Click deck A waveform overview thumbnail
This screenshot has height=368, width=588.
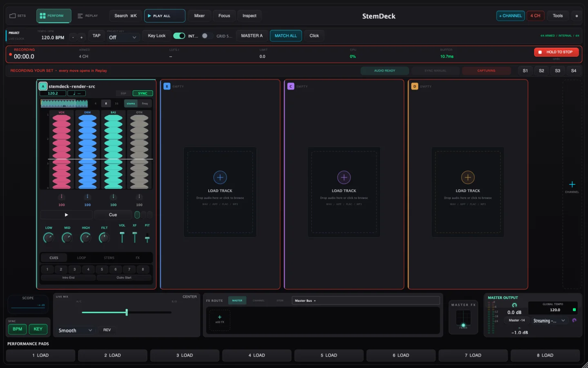click(x=64, y=103)
